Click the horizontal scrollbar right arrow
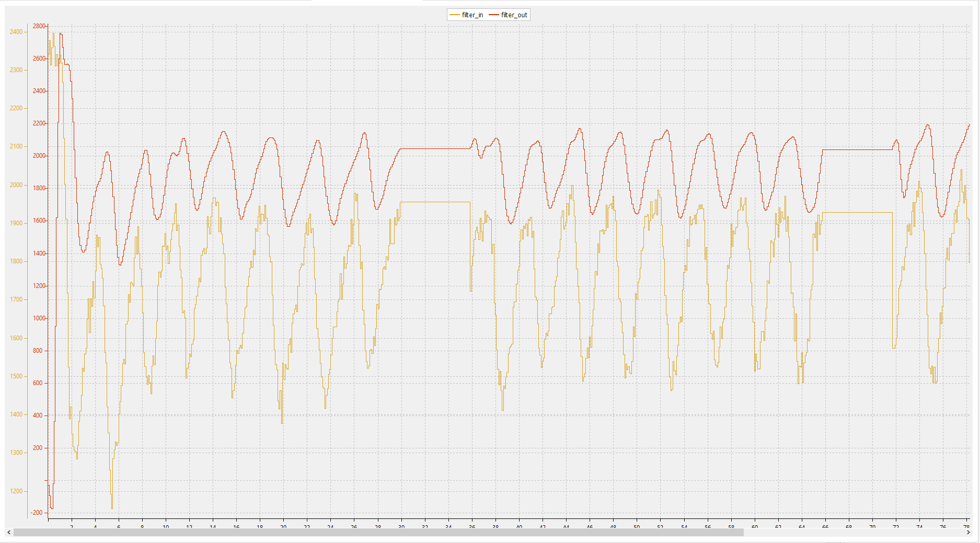Viewport: 980px width, 543px height. click(x=969, y=533)
